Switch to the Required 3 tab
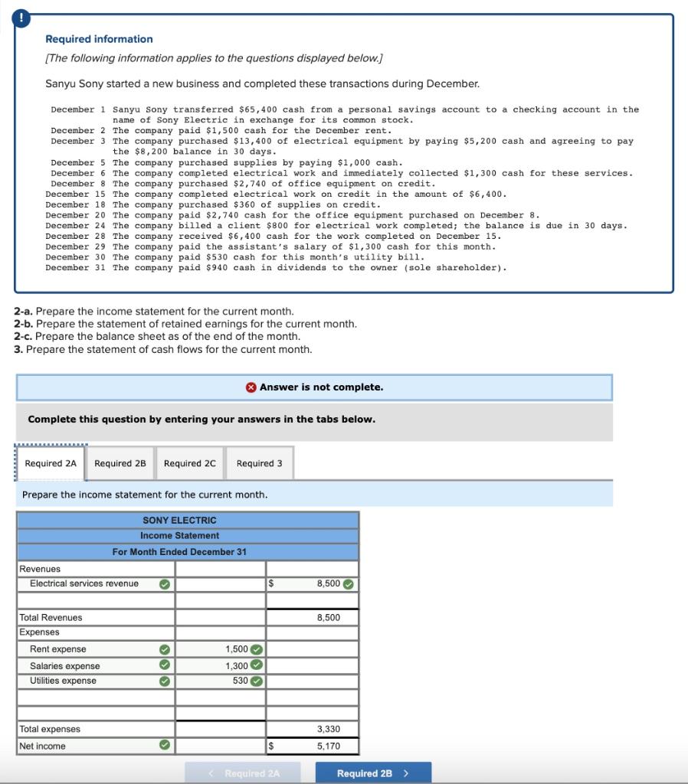The height and width of the screenshot is (784, 688). (259, 463)
